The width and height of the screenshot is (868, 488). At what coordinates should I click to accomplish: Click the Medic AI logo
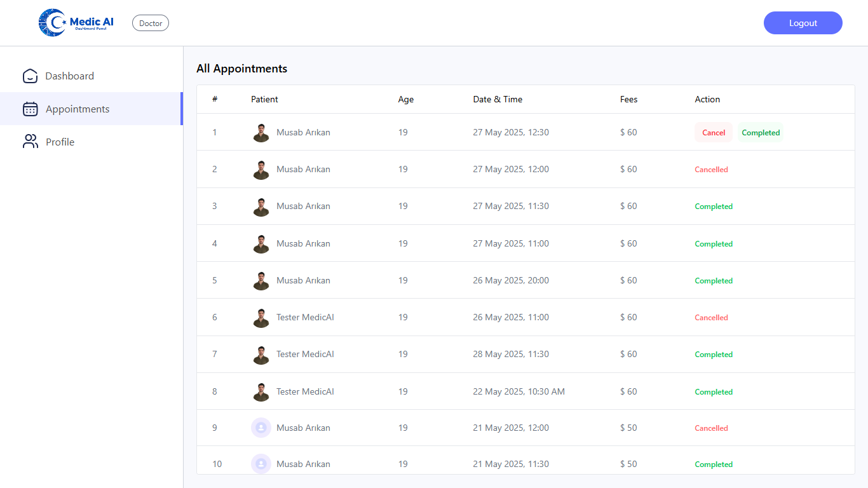[x=76, y=23]
